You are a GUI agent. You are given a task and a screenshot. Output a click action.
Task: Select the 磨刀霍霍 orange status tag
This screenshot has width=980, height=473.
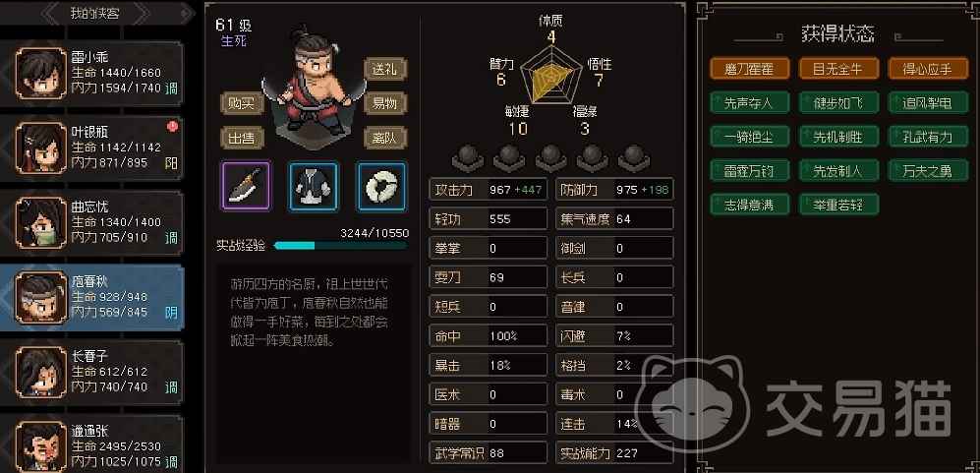[x=750, y=69]
